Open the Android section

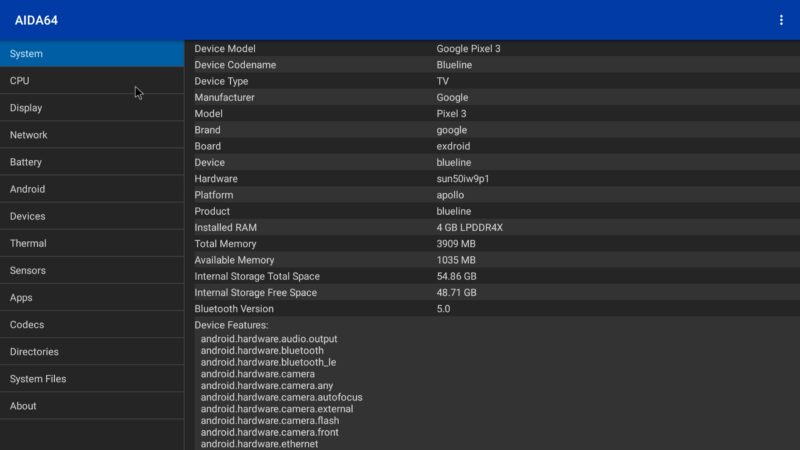[x=92, y=189]
